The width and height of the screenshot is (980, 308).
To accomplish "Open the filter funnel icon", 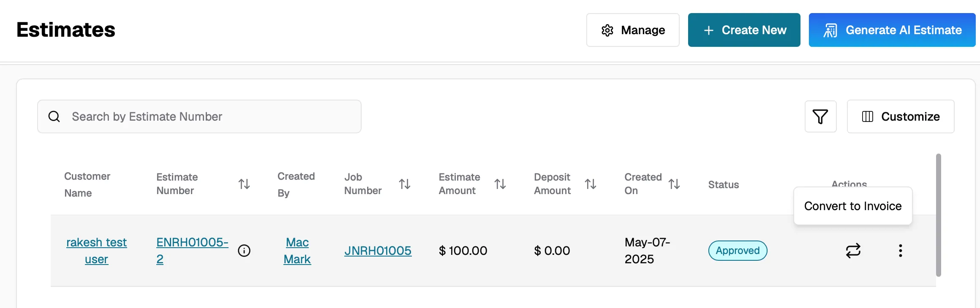I will click(x=820, y=116).
